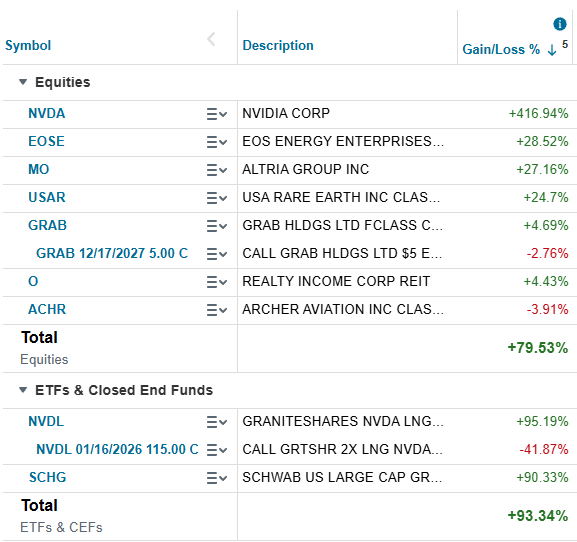Select the CALL GRTSHR 2X LNG NVDA description
577x542 pixels.
coord(342,449)
